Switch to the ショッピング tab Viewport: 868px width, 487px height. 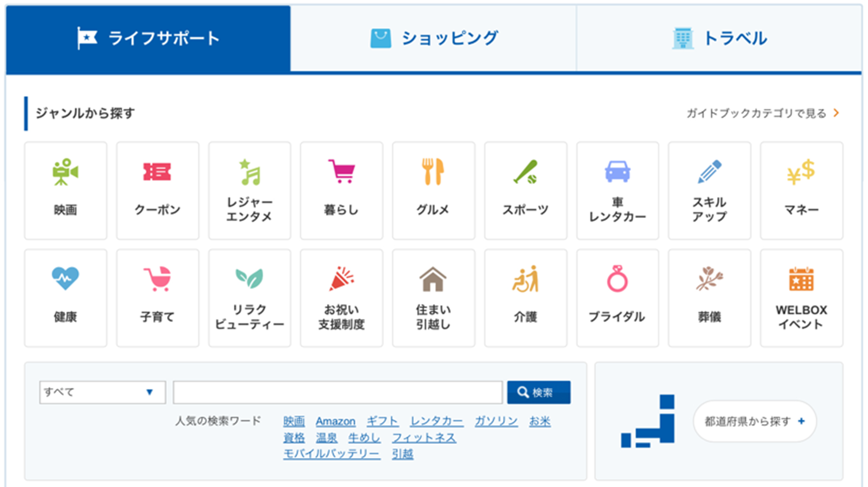tap(433, 38)
